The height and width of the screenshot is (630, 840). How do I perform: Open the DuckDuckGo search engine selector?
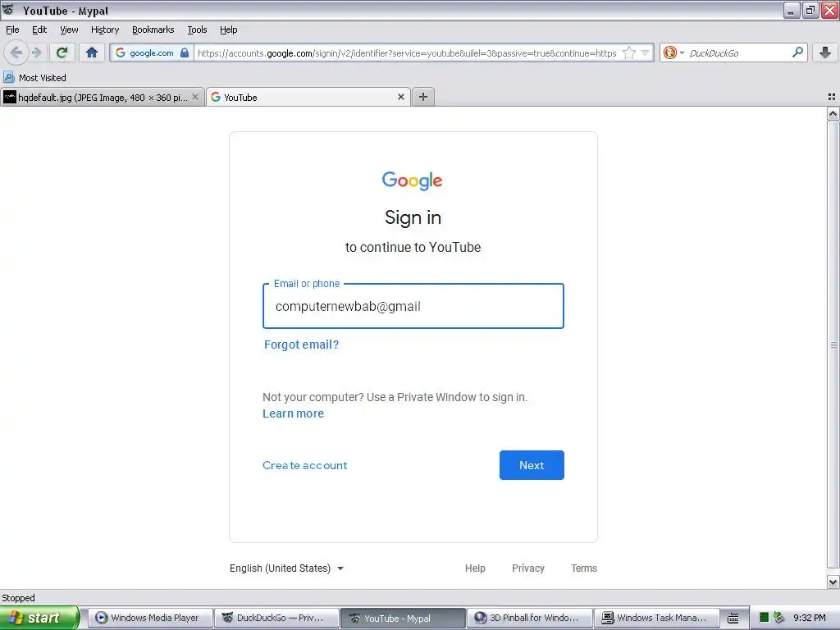click(673, 52)
